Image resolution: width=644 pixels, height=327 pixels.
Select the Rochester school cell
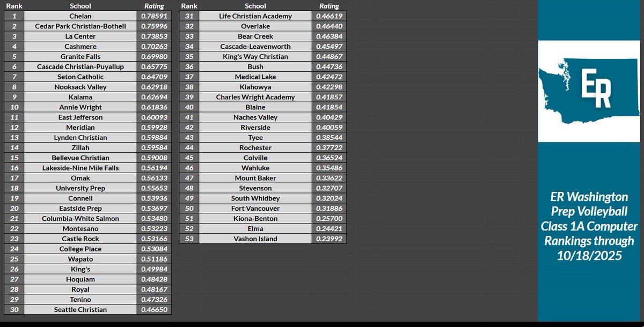255,148
